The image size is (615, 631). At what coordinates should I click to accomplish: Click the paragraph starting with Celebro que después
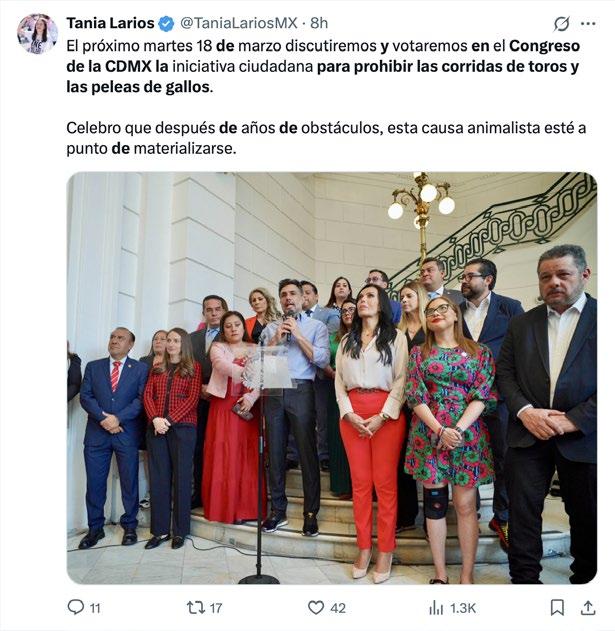coord(326,138)
